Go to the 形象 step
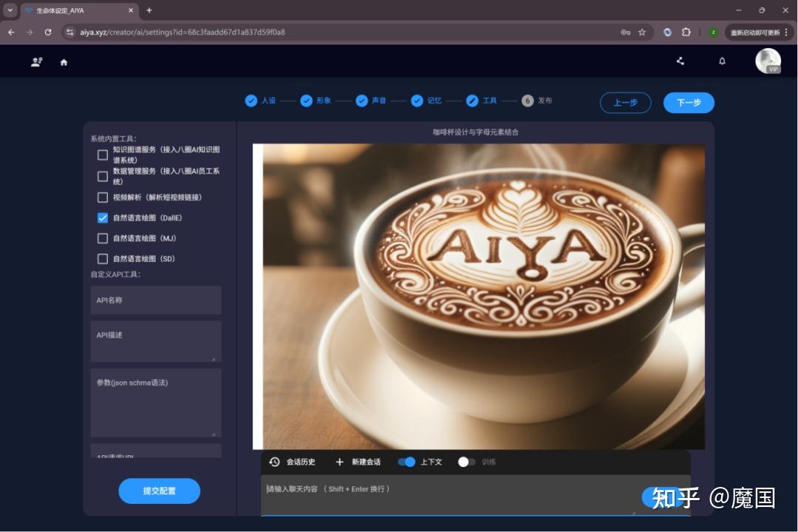The height and width of the screenshot is (532, 798). pos(316,100)
